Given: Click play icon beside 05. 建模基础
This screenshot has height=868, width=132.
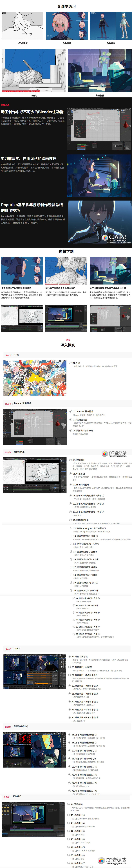Looking at the screenshot, I should click(71, 460).
